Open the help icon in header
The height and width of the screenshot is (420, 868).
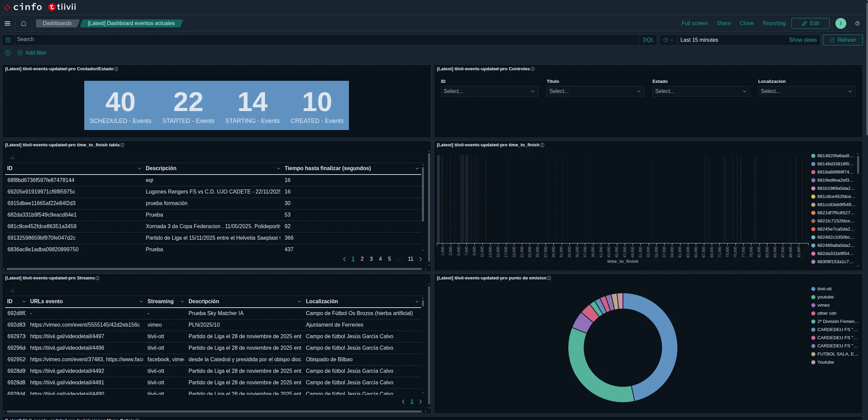[857, 23]
